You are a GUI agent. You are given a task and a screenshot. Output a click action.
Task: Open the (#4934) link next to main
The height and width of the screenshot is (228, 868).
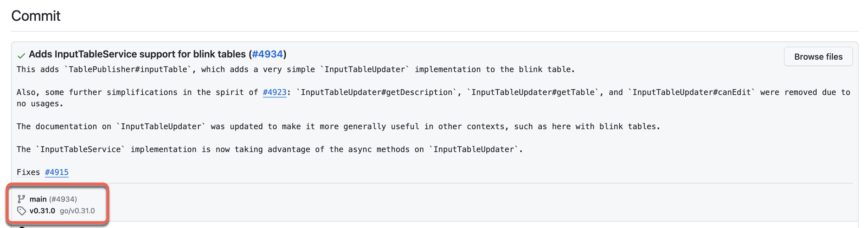63,199
